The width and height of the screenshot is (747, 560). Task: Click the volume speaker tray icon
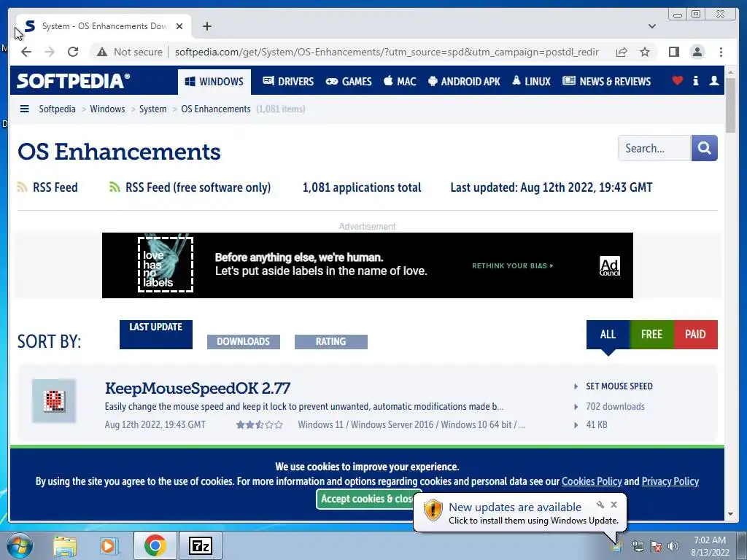(673, 546)
